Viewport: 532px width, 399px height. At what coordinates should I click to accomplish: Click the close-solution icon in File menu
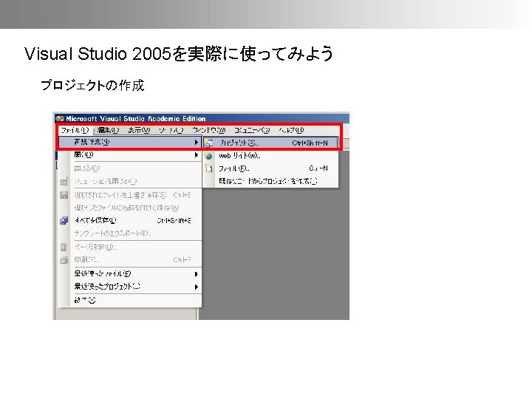click(64, 182)
